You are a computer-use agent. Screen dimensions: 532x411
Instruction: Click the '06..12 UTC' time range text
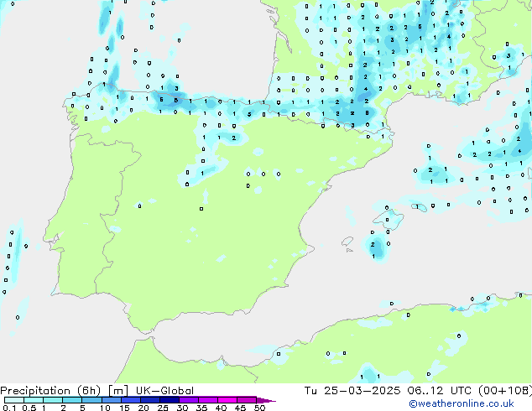[x=439, y=391]
